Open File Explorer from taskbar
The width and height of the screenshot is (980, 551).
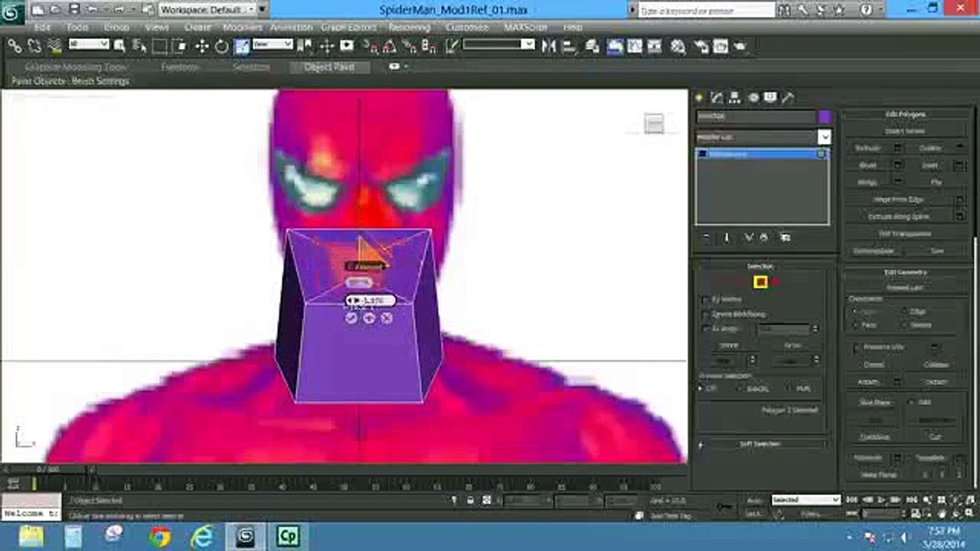coord(31,536)
